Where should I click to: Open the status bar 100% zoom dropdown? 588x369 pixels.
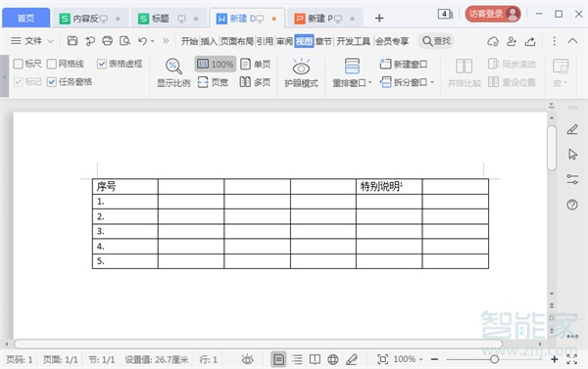click(x=421, y=359)
